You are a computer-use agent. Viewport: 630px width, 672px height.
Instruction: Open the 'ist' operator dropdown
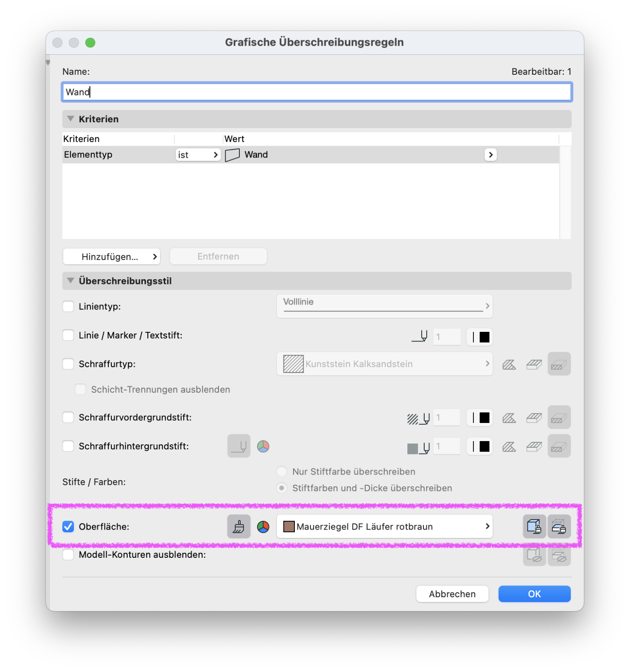pos(198,155)
